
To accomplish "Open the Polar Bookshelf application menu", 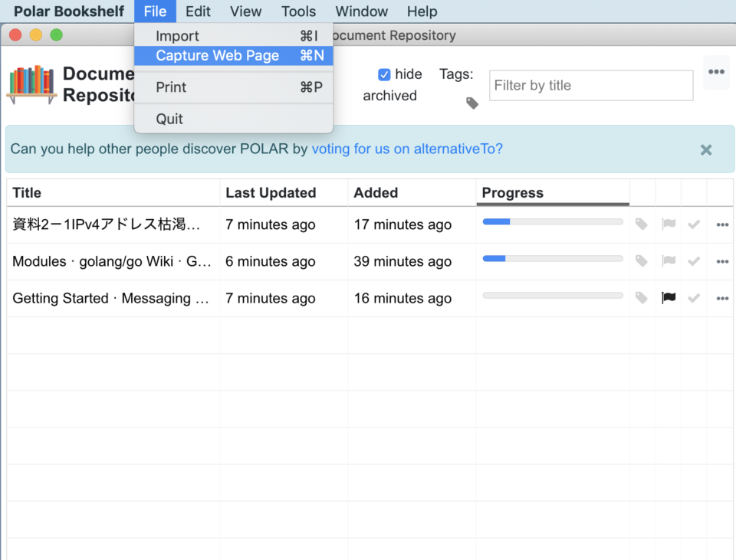I will [x=69, y=11].
